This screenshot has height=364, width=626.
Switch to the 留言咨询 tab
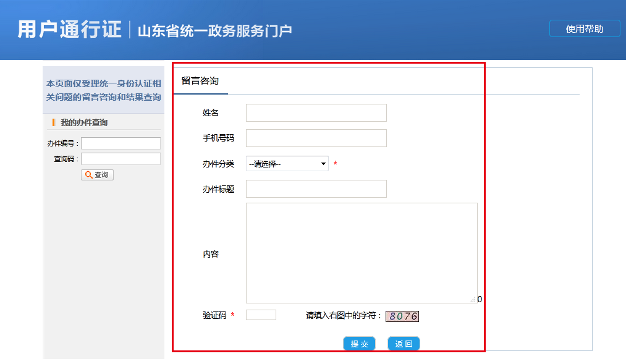(200, 81)
